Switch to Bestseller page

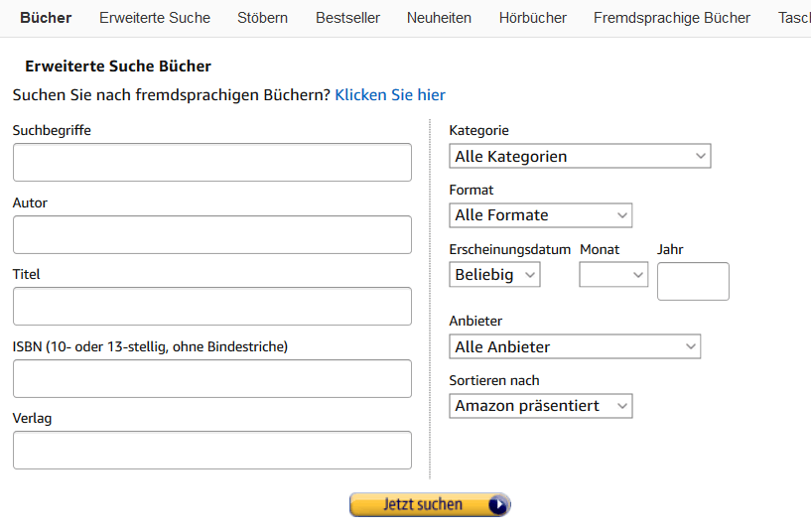pos(347,18)
